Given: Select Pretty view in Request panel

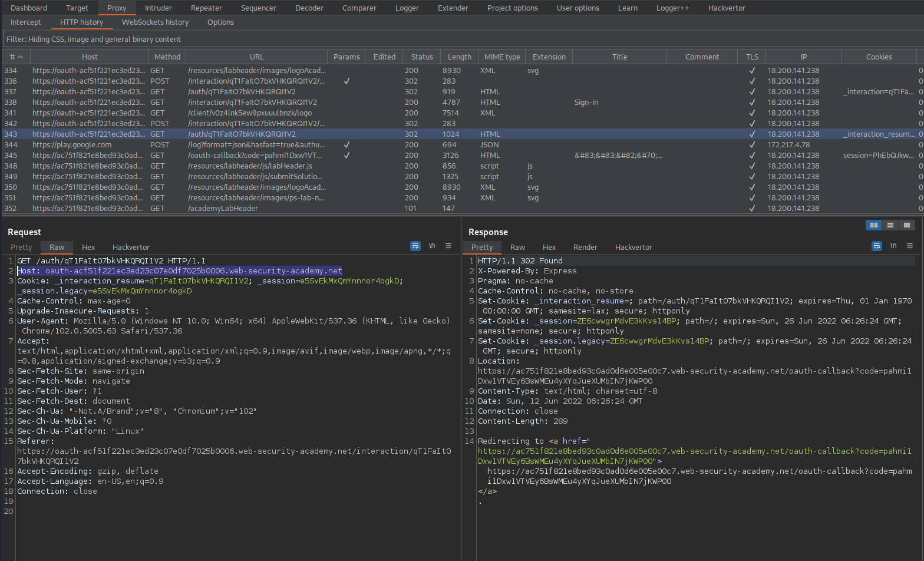Looking at the screenshot, I should click(21, 247).
